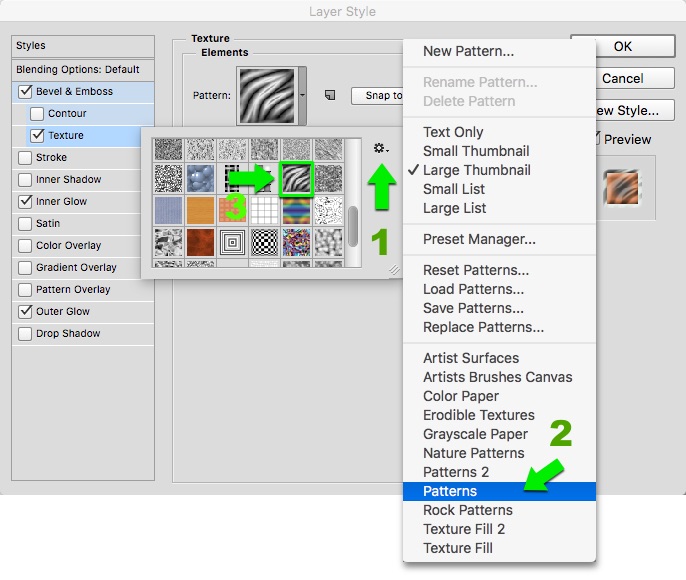Open Preset Manager... from the menu

click(x=479, y=239)
